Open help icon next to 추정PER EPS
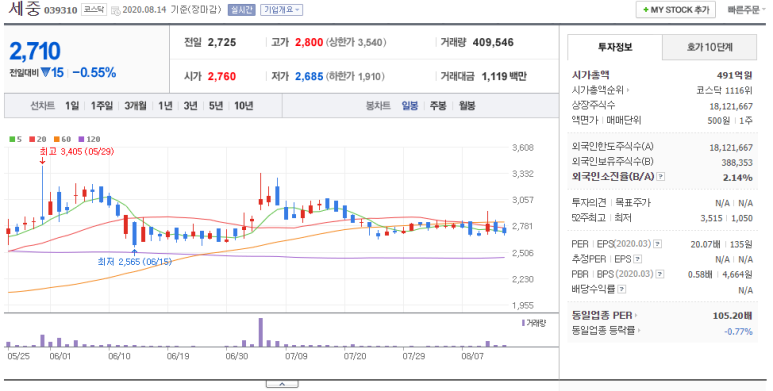Image resolution: width=773 pixels, height=391 pixels. 637,259
